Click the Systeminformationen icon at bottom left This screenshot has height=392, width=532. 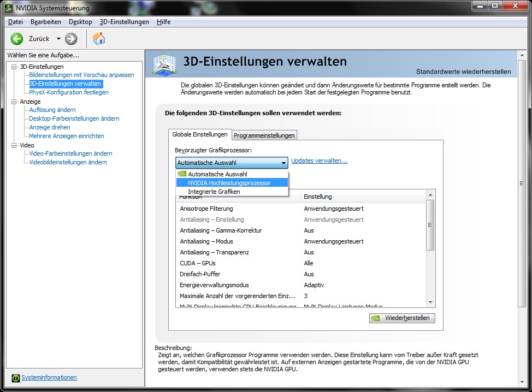tap(16, 378)
